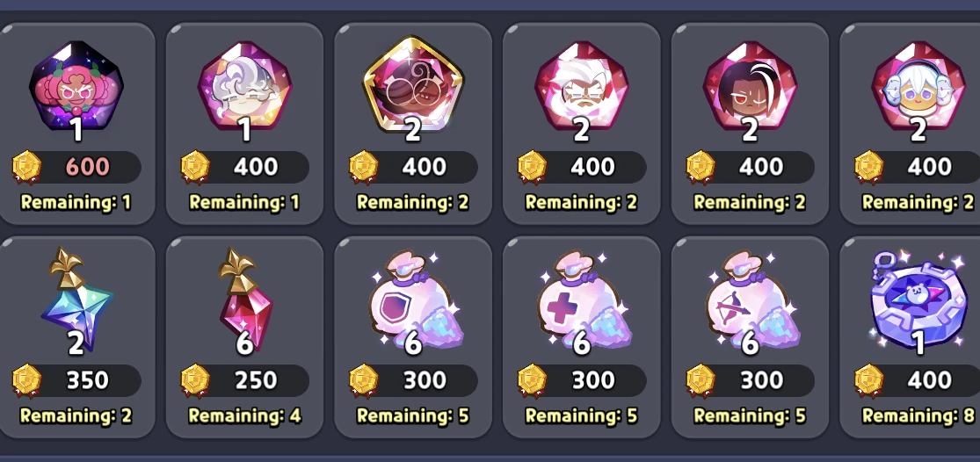Select the earmuff cookie soulstone
Image resolution: width=980 pixels, height=462 pixels.
coord(918,85)
